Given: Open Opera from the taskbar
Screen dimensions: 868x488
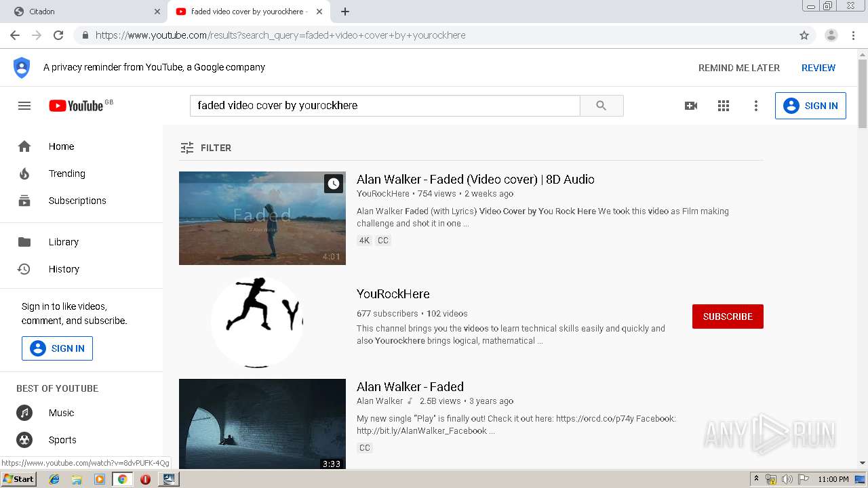Looking at the screenshot, I should click(x=145, y=479).
